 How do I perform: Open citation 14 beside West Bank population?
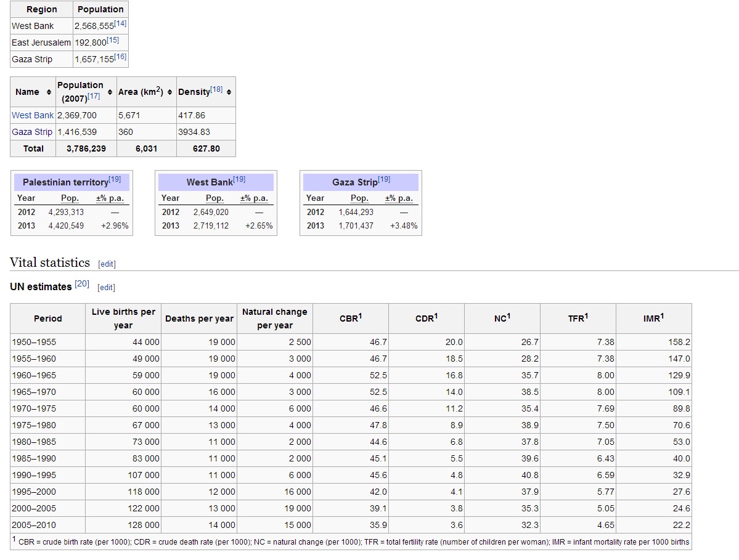coord(120,23)
